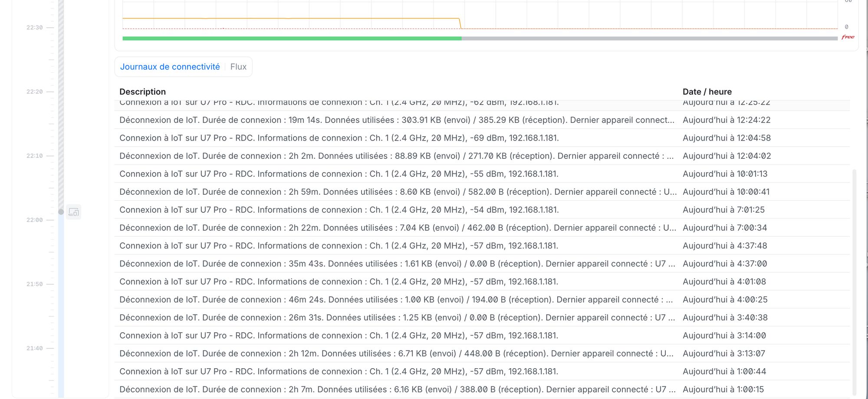Select the disconnection row lasting 26m 31s
The height and width of the screenshot is (399, 868).
[x=482, y=317]
